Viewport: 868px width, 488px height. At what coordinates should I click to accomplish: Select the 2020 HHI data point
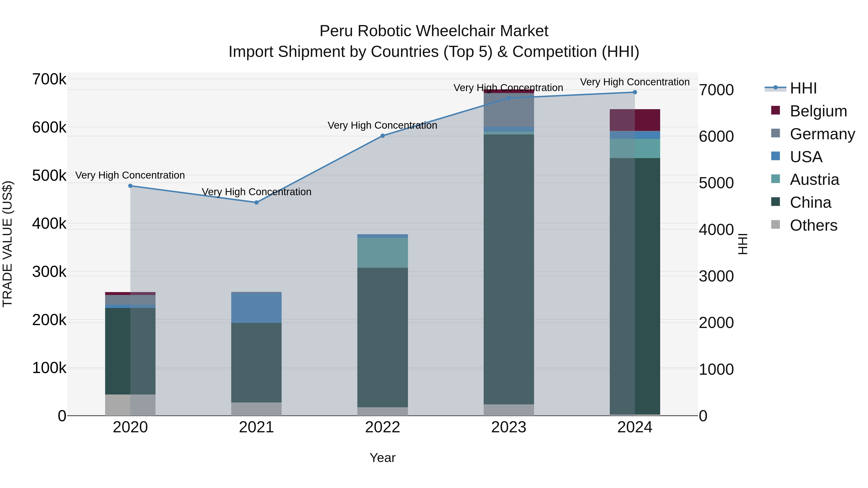pos(130,186)
